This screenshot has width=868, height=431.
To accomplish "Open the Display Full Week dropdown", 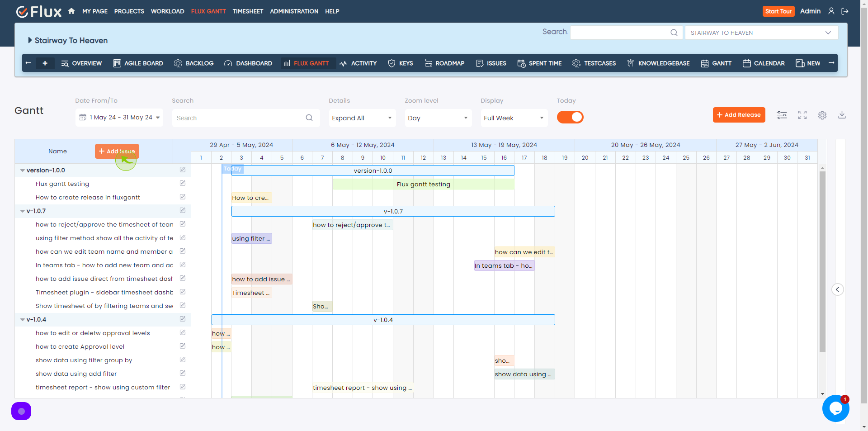I will click(x=514, y=118).
